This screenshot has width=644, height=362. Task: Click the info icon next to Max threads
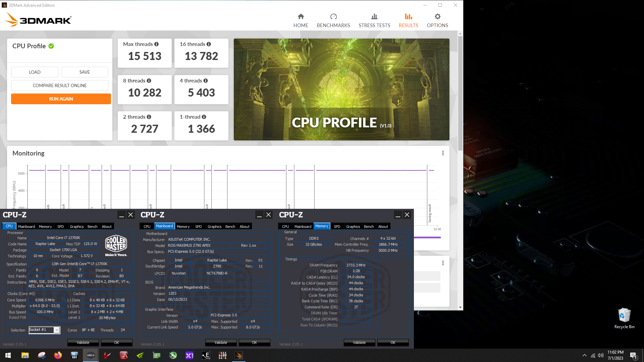point(156,44)
